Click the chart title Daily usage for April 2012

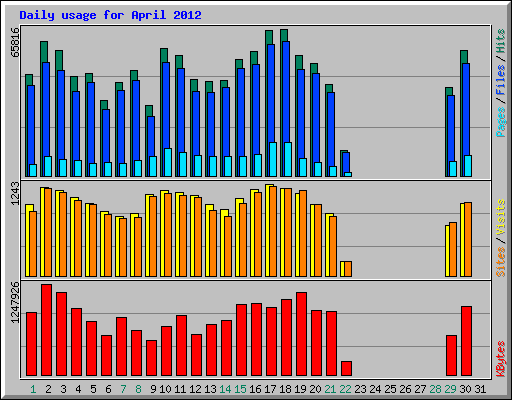[110, 15]
